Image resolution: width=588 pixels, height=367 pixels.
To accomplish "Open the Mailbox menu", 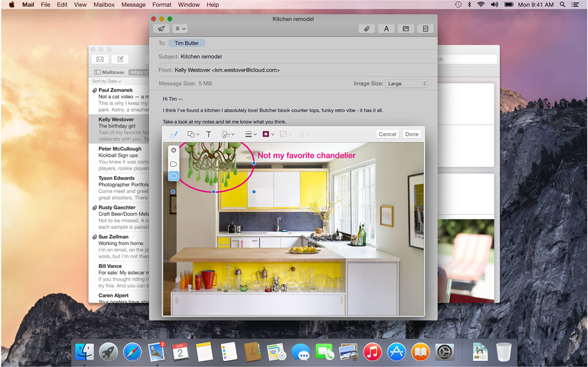I will pyautogui.click(x=104, y=4).
